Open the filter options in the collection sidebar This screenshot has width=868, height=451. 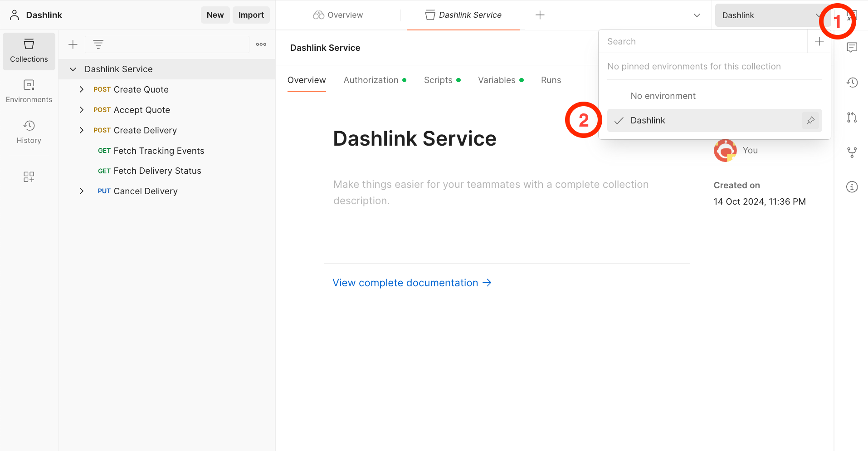click(98, 44)
